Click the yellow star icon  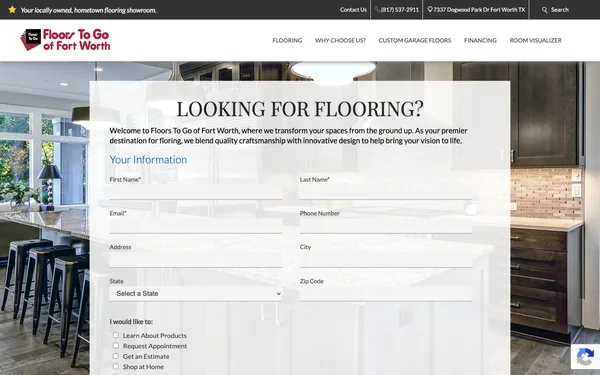pyautogui.click(x=12, y=10)
